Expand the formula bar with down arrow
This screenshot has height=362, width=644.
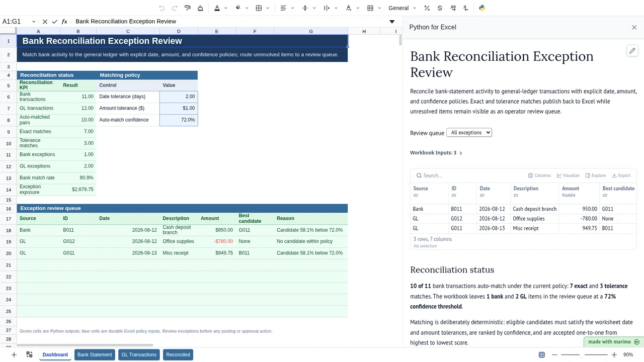tap(392, 22)
